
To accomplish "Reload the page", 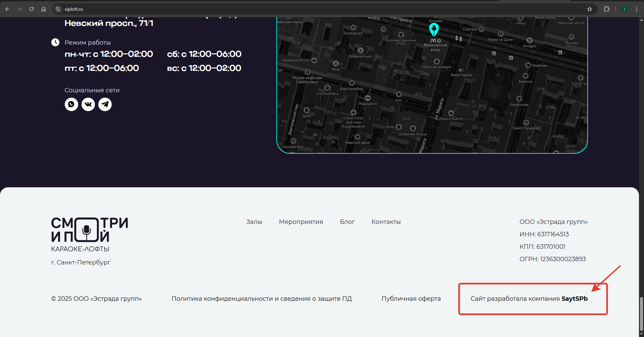I will pos(32,9).
